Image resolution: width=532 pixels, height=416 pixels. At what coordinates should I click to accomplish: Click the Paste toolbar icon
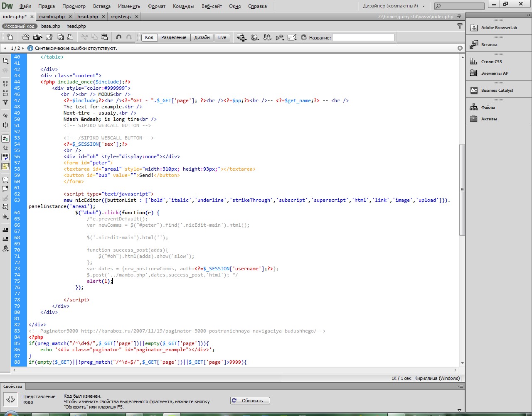[104, 37]
